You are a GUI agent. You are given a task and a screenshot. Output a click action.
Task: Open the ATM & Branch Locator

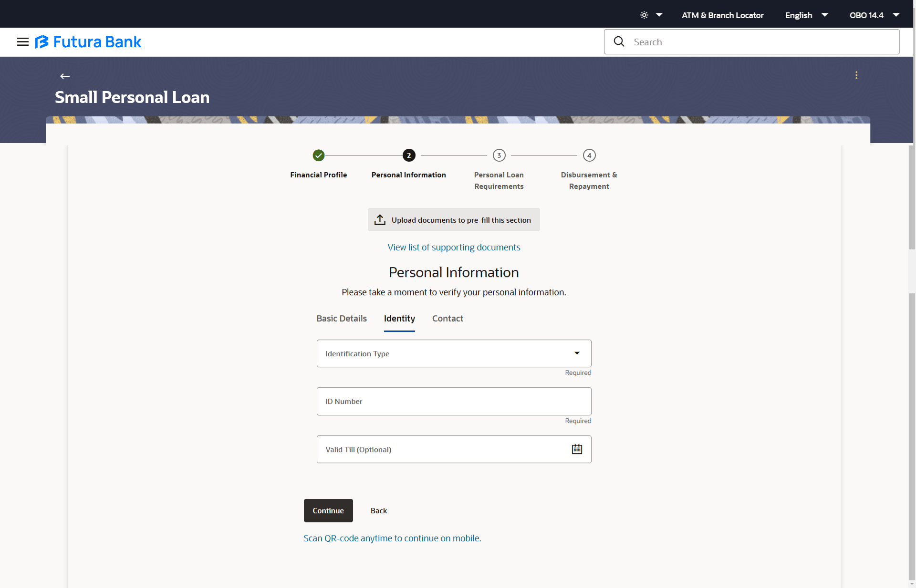[722, 15]
